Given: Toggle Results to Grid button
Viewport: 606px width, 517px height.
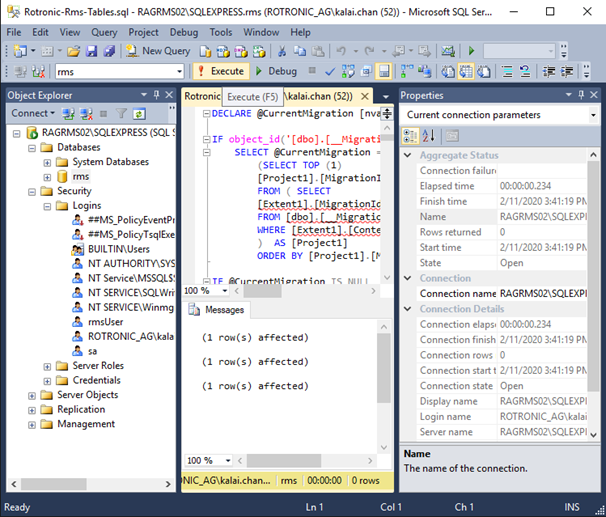Looking at the screenshot, I should (x=466, y=72).
